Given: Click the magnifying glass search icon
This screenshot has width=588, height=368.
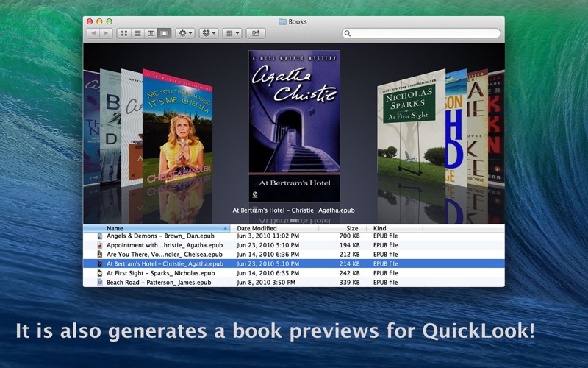Looking at the screenshot, I should 348,33.
